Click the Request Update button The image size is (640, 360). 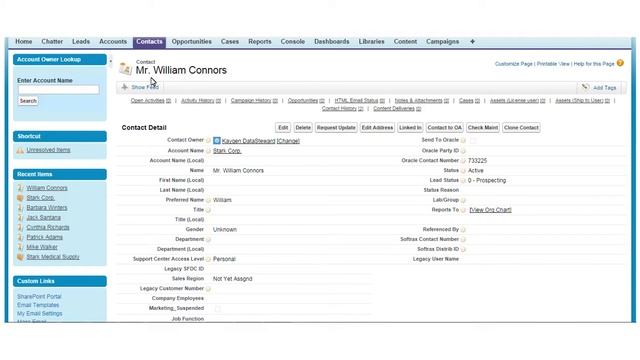point(336,128)
